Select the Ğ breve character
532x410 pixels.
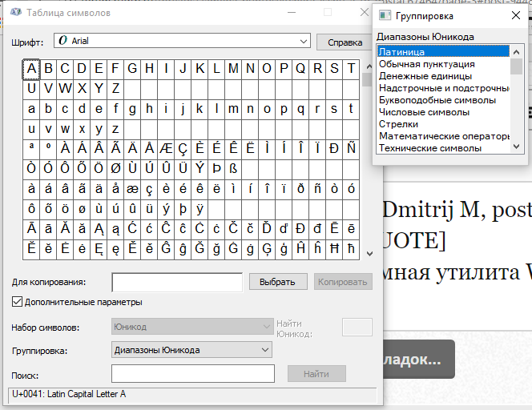tap(199, 249)
